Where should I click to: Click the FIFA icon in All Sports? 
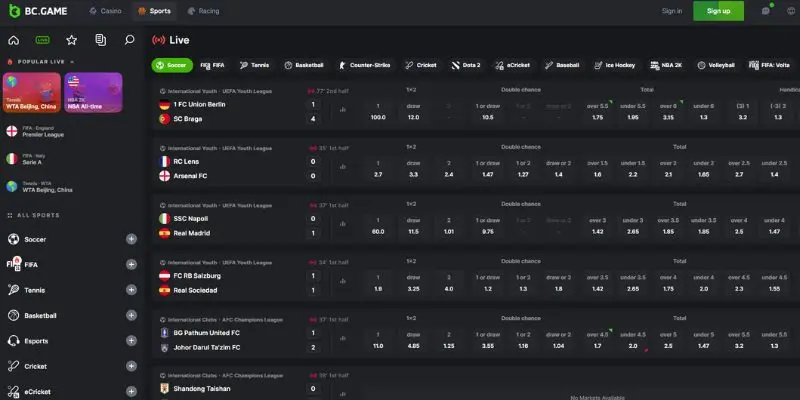14,264
